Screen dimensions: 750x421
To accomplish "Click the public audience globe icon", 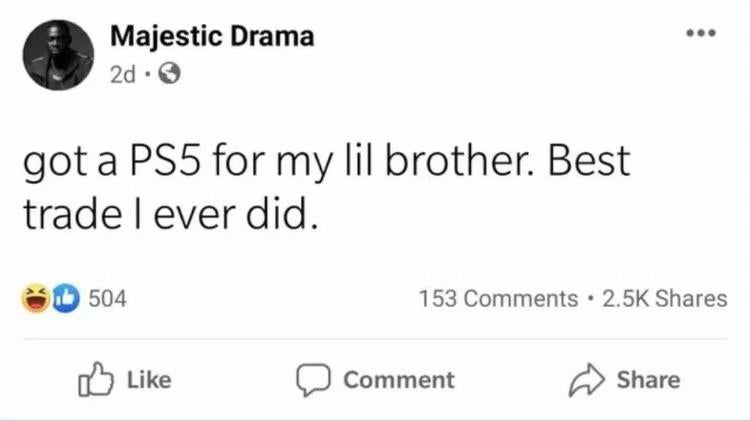I will pyautogui.click(x=170, y=73).
